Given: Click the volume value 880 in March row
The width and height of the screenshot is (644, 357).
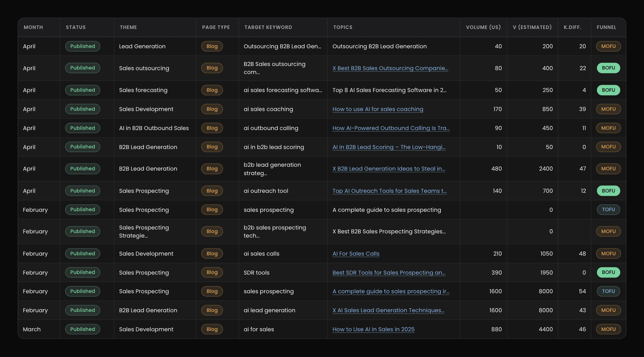Looking at the screenshot, I should (x=497, y=329).
